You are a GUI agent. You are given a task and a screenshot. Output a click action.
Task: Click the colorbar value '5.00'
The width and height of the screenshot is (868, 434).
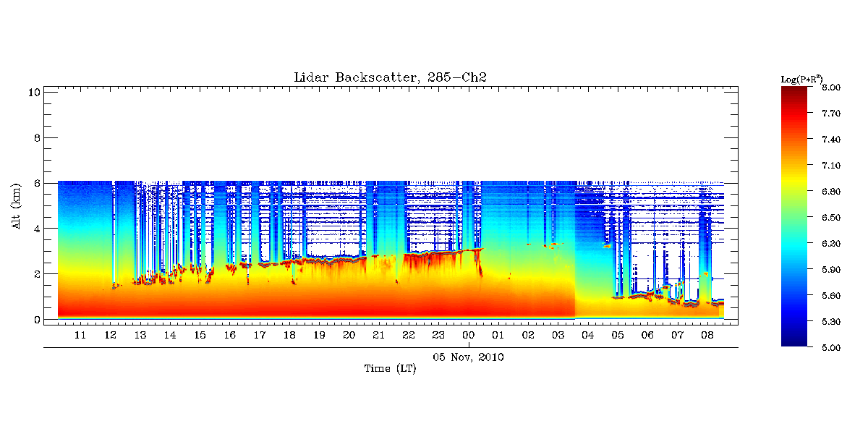point(831,348)
